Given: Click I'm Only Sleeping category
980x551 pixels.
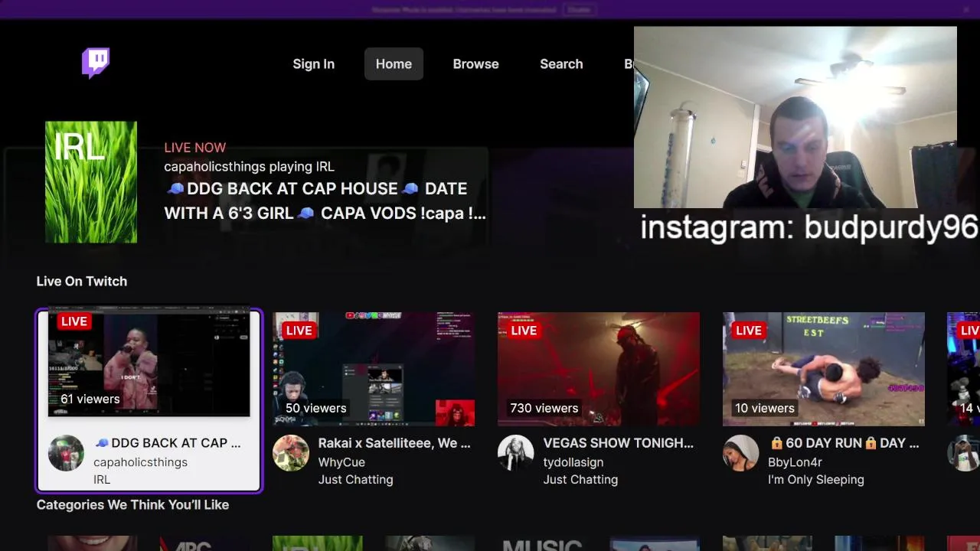Looking at the screenshot, I should 816,480.
